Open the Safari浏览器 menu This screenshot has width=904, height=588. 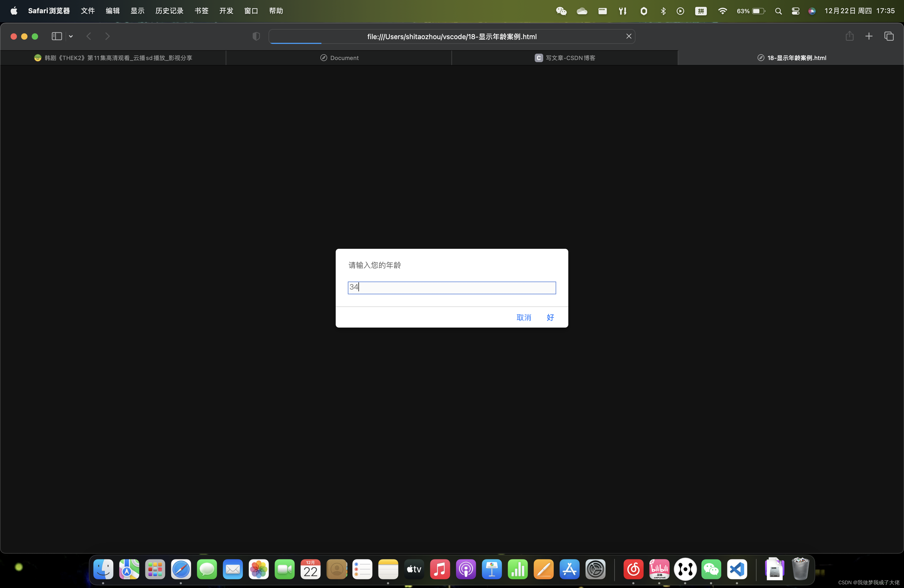click(x=49, y=11)
